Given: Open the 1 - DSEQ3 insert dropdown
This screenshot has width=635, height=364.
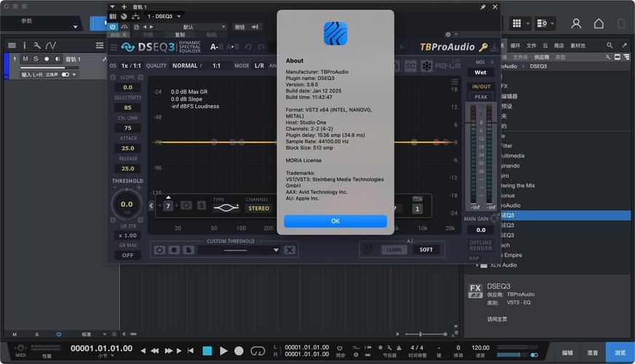Looking at the screenshot, I should click(x=165, y=16).
